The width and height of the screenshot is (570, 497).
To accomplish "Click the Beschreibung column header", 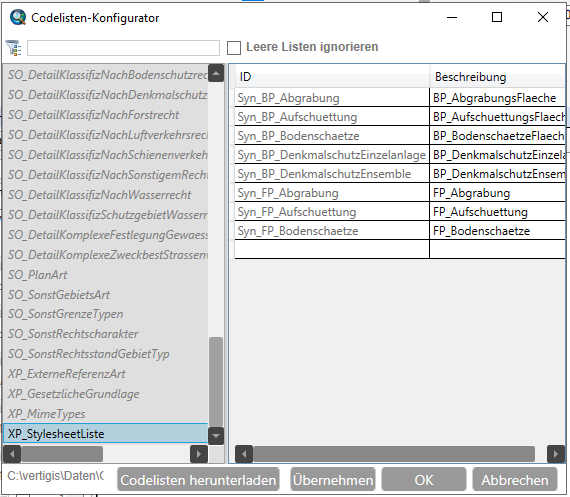I will click(x=497, y=77).
